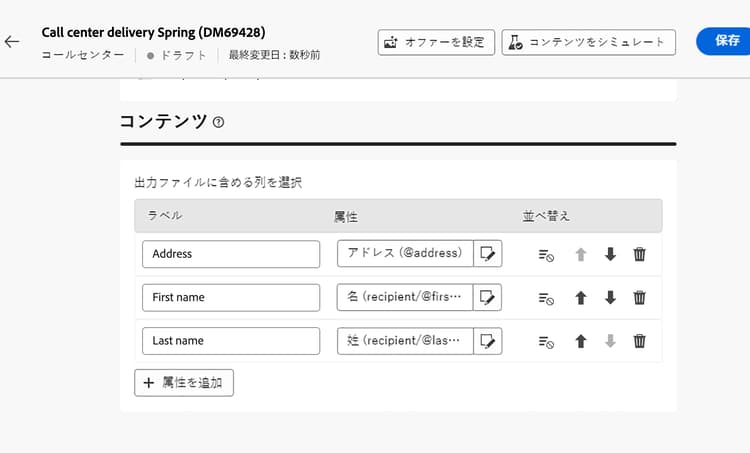The height and width of the screenshot is (453, 750).
Task: Delete the Address row
Action: [640, 254]
